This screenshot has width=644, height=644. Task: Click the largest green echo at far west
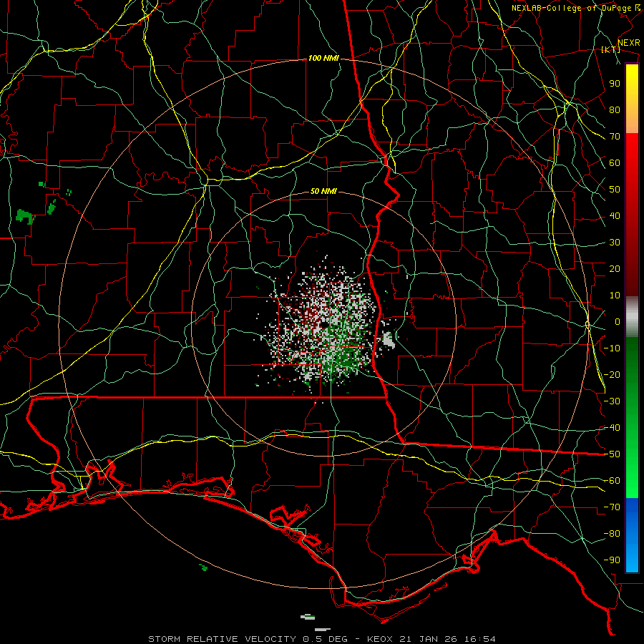pos(24,216)
